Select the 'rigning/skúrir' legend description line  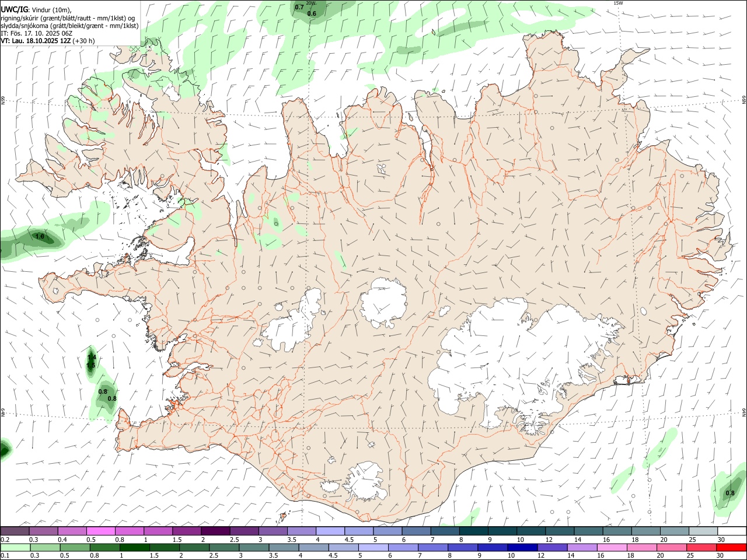pos(68,18)
